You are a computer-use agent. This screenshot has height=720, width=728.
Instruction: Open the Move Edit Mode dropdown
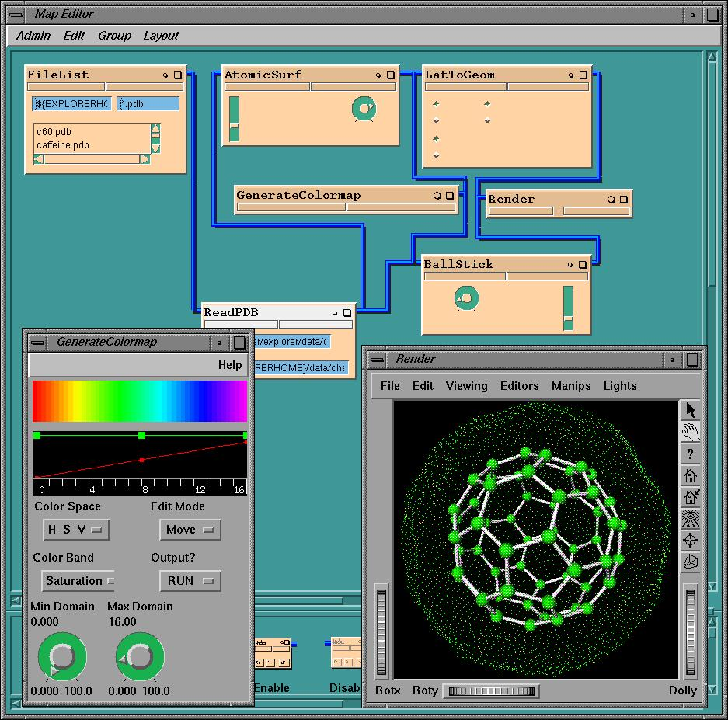190,530
